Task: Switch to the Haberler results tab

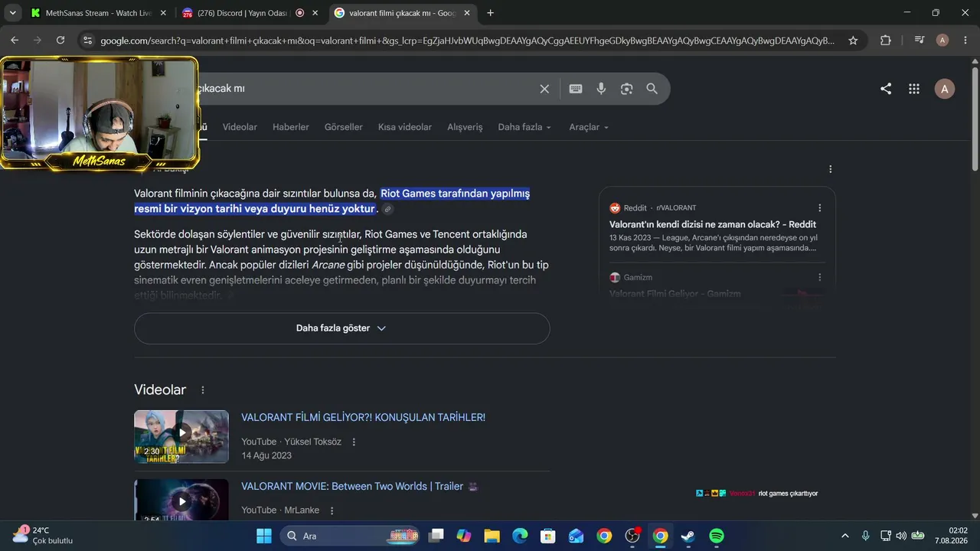Action: point(291,127)
